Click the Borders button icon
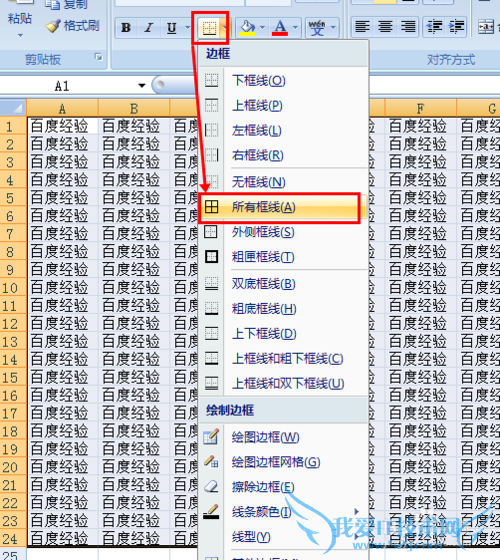 click(209, 28)
